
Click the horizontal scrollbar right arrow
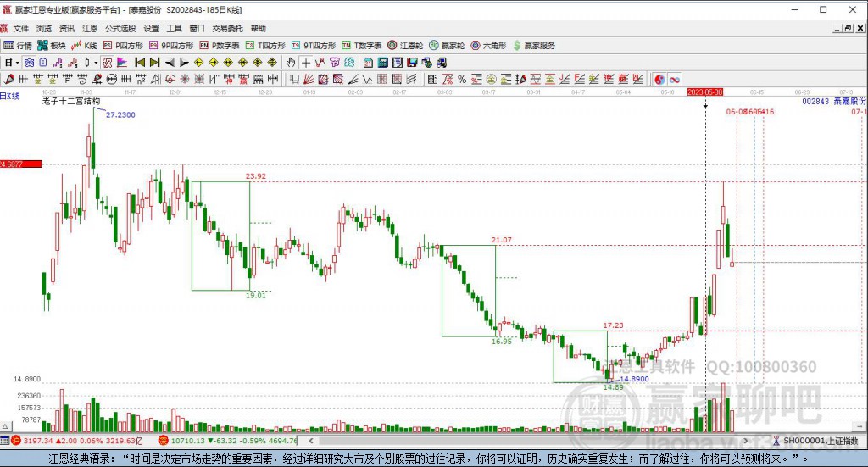click(x=746, y=441)
